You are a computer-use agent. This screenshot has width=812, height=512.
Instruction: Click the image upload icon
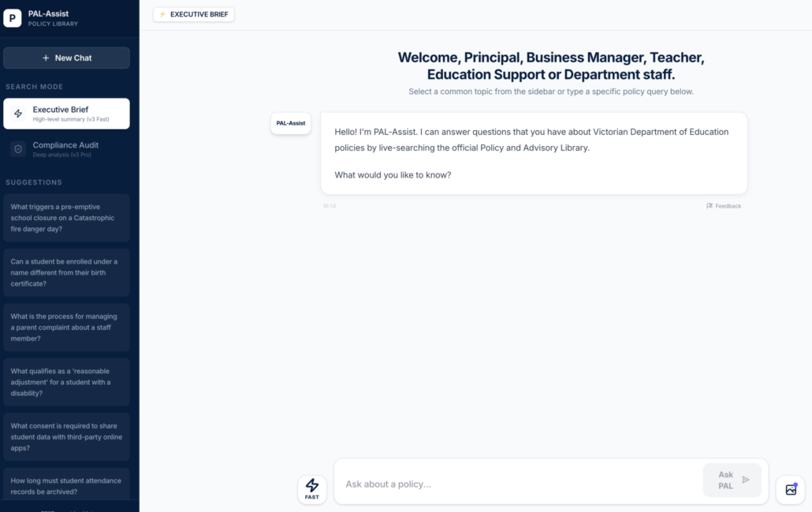(x=791, y=489)
